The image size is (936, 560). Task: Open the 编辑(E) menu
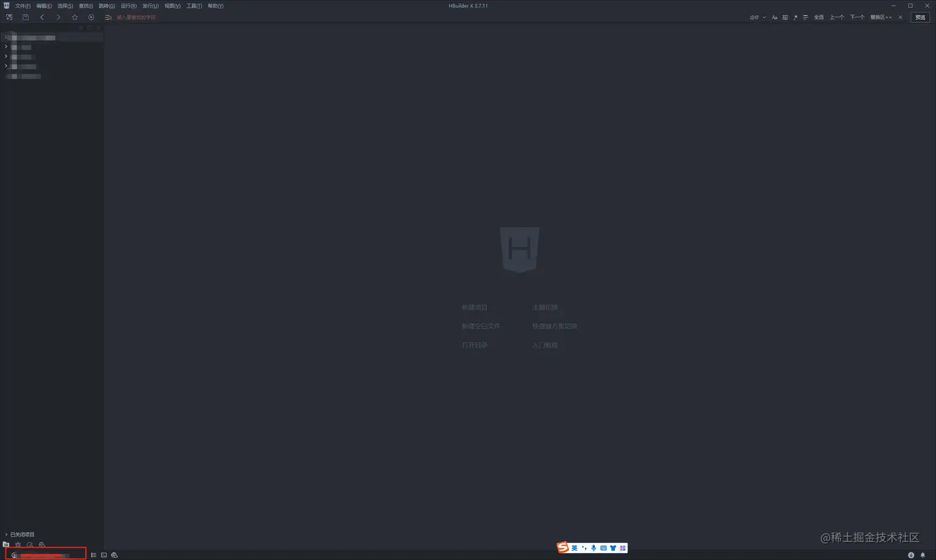(x=44, y=6)
